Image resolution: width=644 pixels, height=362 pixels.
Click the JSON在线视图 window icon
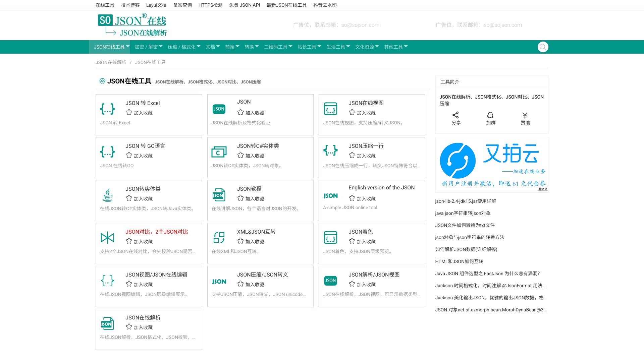[x=330, y=109]
